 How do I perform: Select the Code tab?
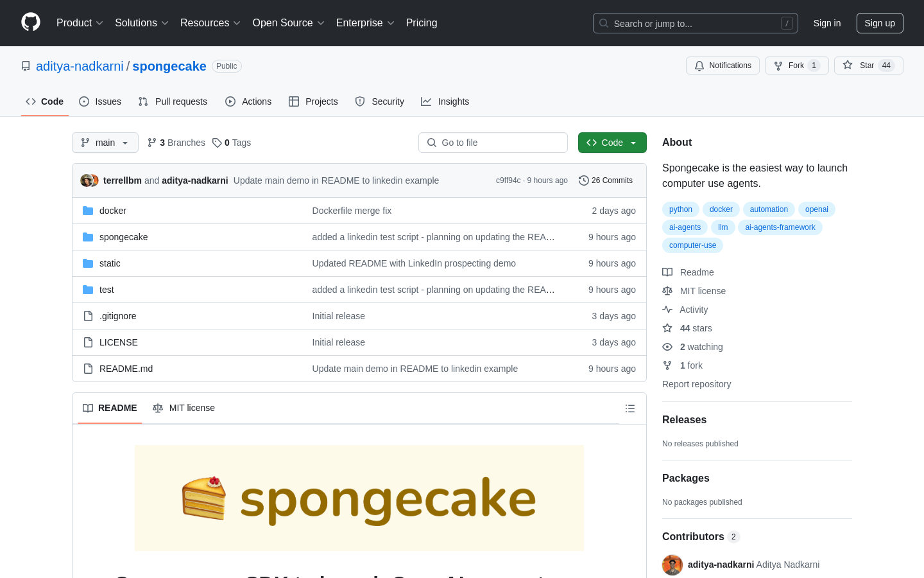45,101
